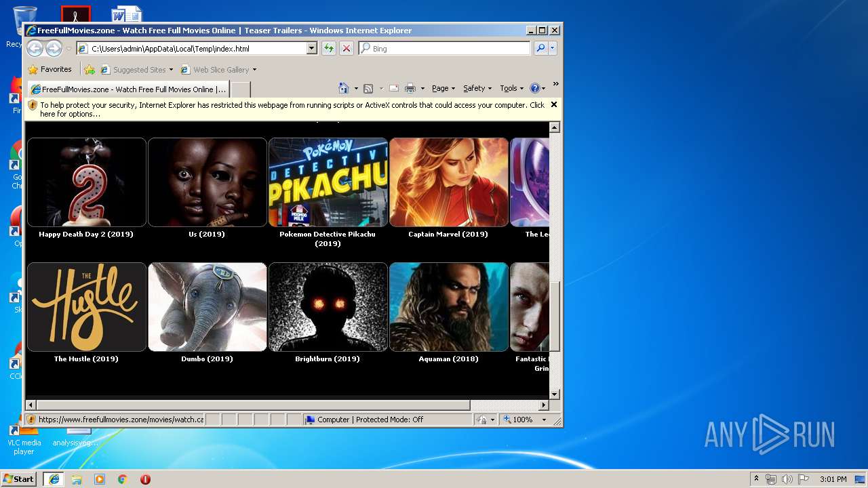
Task: Open the Safety menu
Action: click(x=477, y=88)
